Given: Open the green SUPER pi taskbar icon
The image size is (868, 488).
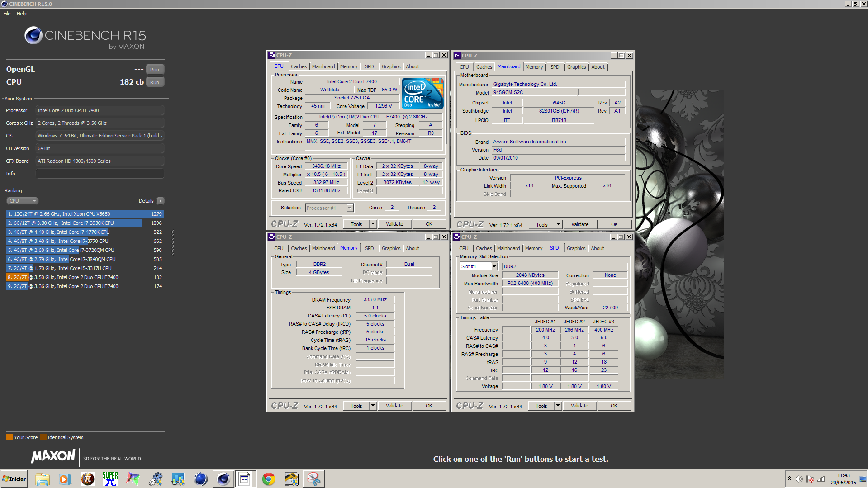Looking at the screenshot, I should (110, 479).
